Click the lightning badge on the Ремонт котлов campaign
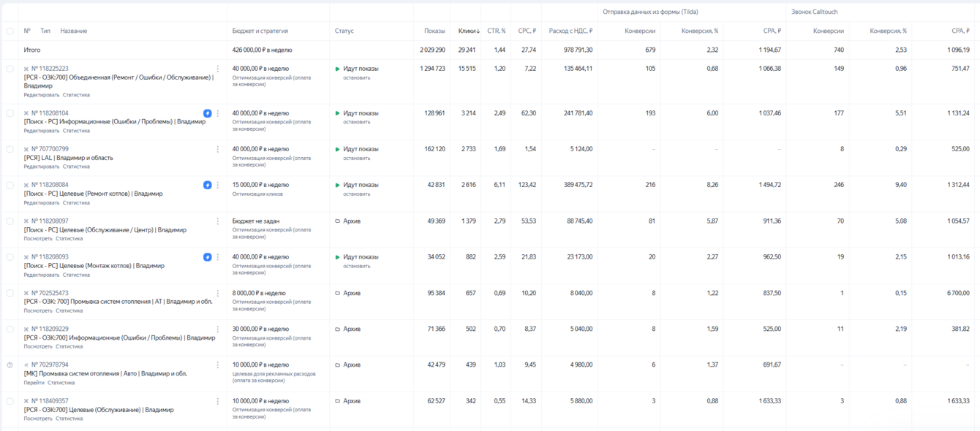Image resolution: width=980 pixels, height=431 pixels. (x=208, y=185)
